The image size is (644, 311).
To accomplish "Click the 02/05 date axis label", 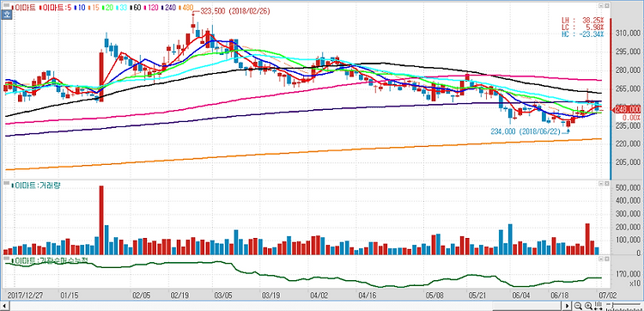I will 141,296.
